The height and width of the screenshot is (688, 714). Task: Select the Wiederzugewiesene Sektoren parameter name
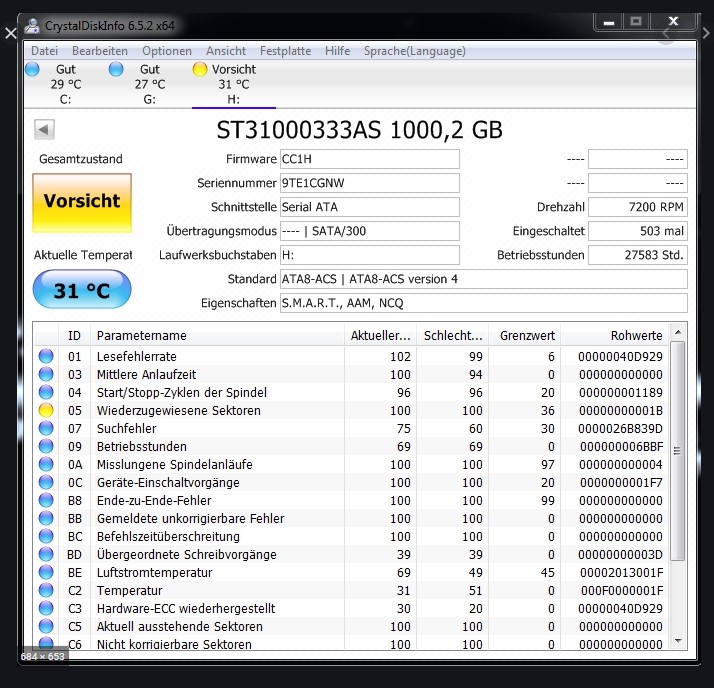(178, 410)
